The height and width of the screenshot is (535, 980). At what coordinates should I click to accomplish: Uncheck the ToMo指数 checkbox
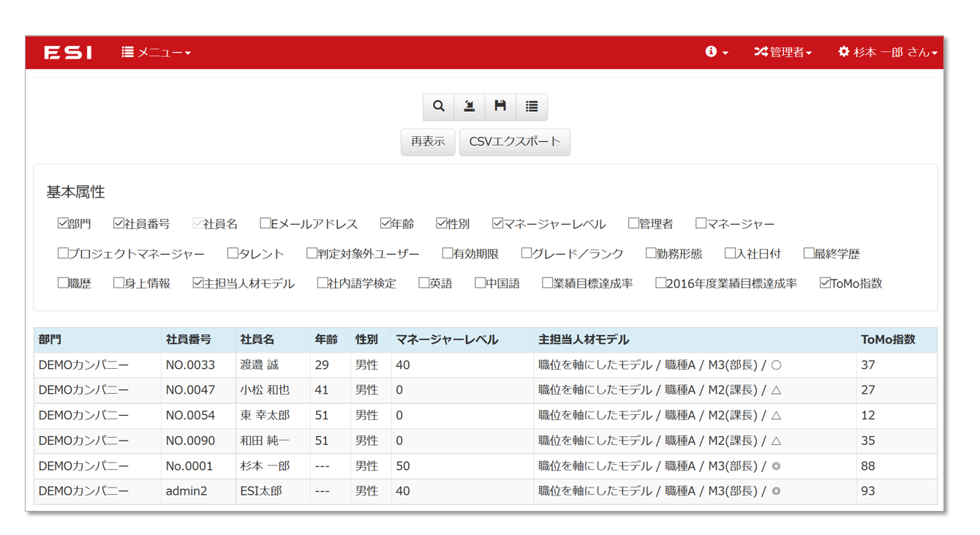(x=825, y=283)
